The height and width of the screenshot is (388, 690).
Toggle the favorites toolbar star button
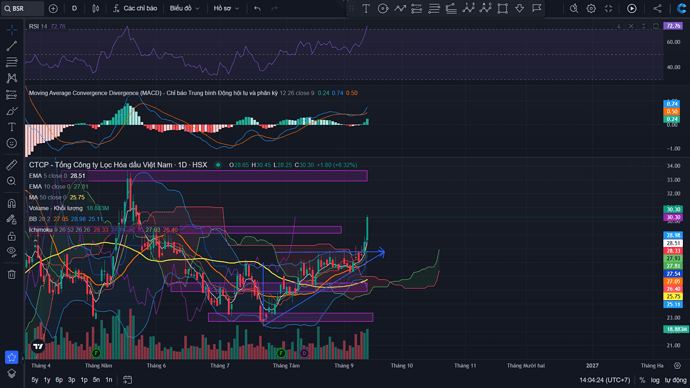tap(11, 357)
